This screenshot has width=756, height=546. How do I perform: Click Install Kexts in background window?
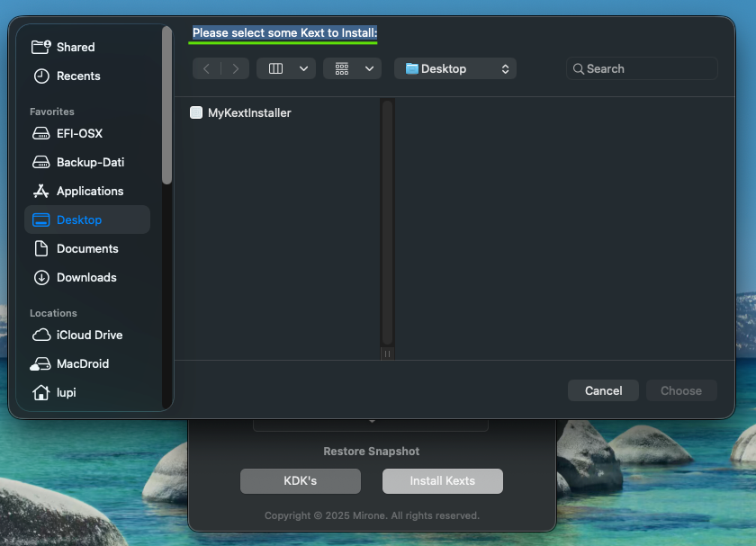coord(443,481)
